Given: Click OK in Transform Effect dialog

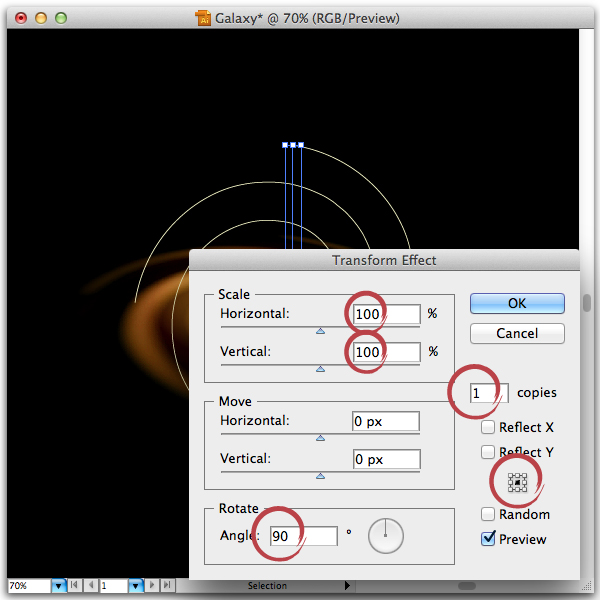Looking at the screenshot, I should tap(517, 303).
